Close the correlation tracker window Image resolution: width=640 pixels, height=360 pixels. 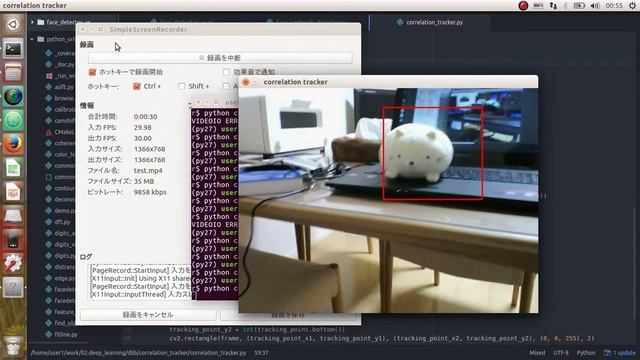click(x=246, y=82)
